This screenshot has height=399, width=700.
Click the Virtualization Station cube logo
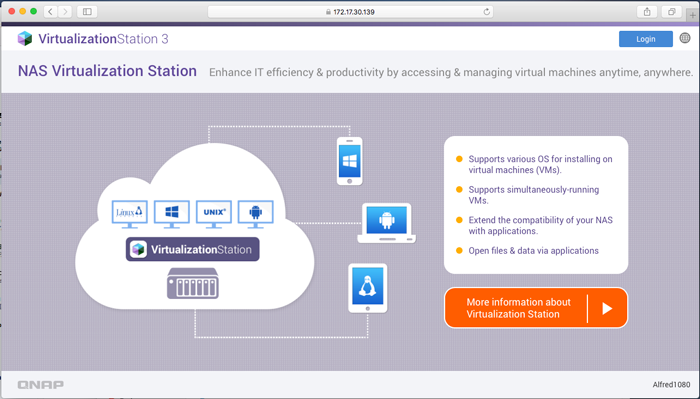tap(25, 39)
